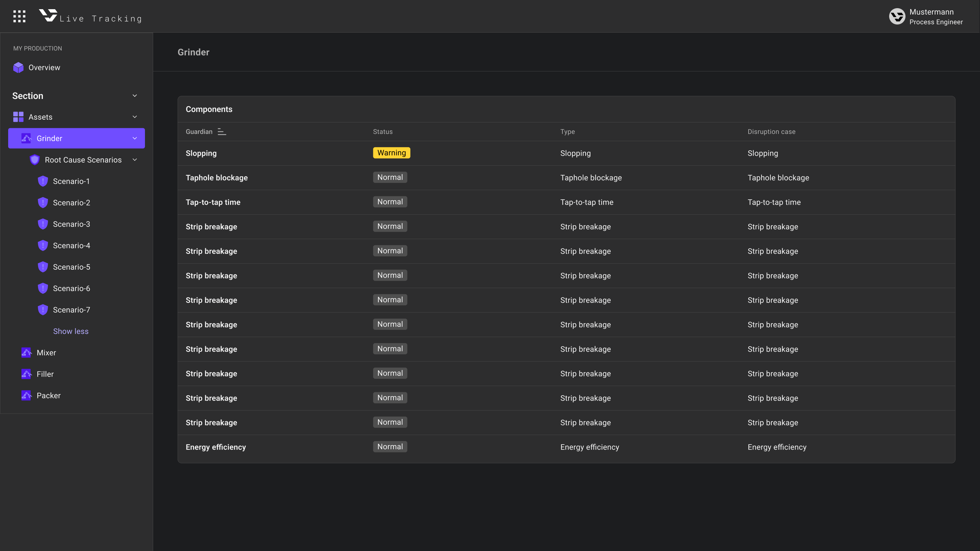Click Energy efficiency in Type column
The image size is (980, 551).
point(589,447)
